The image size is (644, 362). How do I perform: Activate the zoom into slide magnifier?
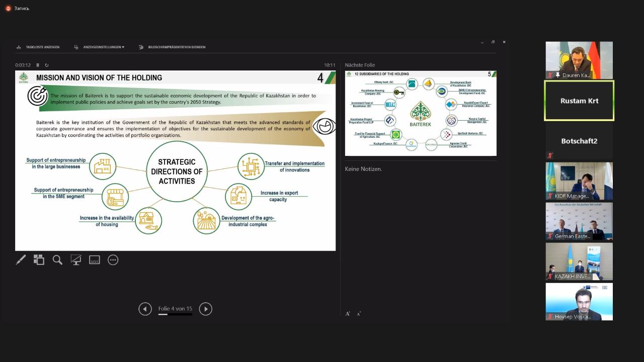(57, 260)
